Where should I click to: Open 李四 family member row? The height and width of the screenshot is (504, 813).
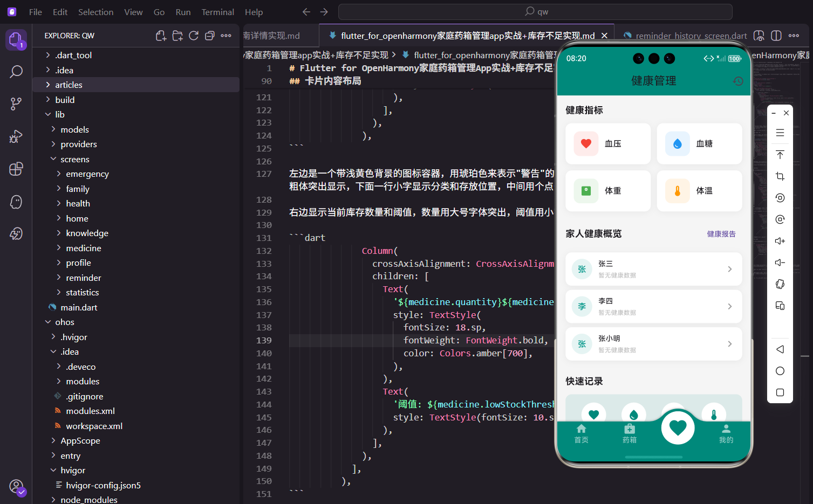point(654,306)
